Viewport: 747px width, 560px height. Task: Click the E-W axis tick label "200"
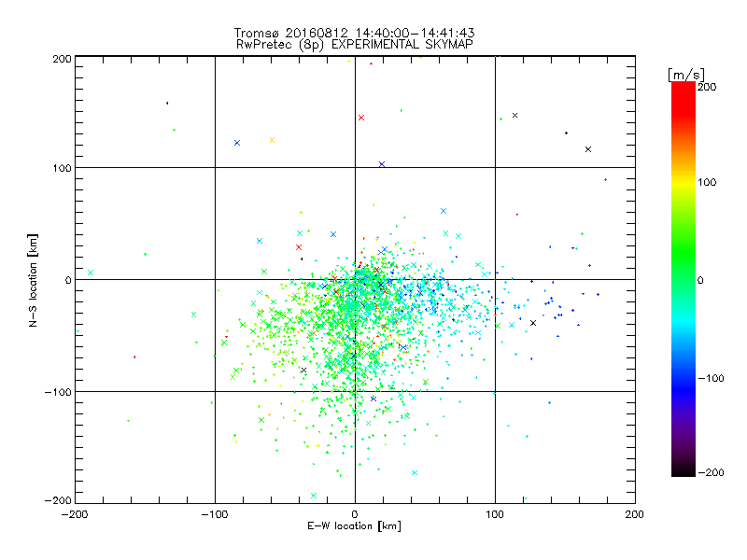(x=635, y=514)
